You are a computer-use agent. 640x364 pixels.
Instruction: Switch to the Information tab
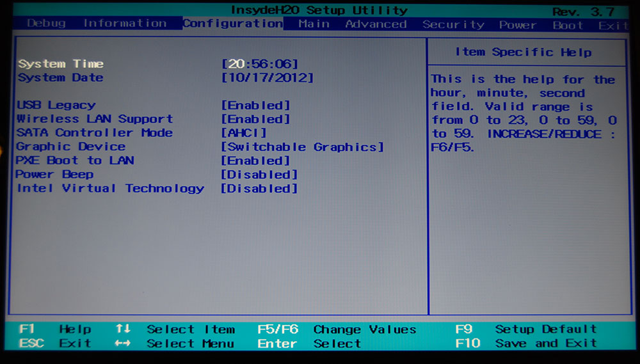[125, 23]
